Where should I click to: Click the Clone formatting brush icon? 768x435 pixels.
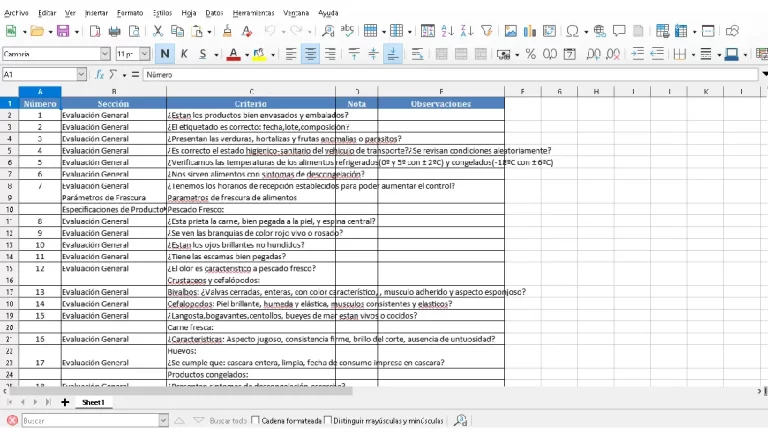(x=227, y=31)
